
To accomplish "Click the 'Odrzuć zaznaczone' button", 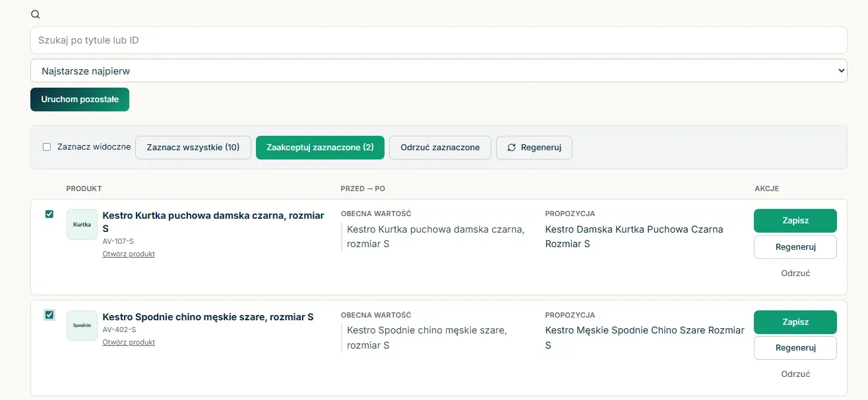I will pos(440,148).
